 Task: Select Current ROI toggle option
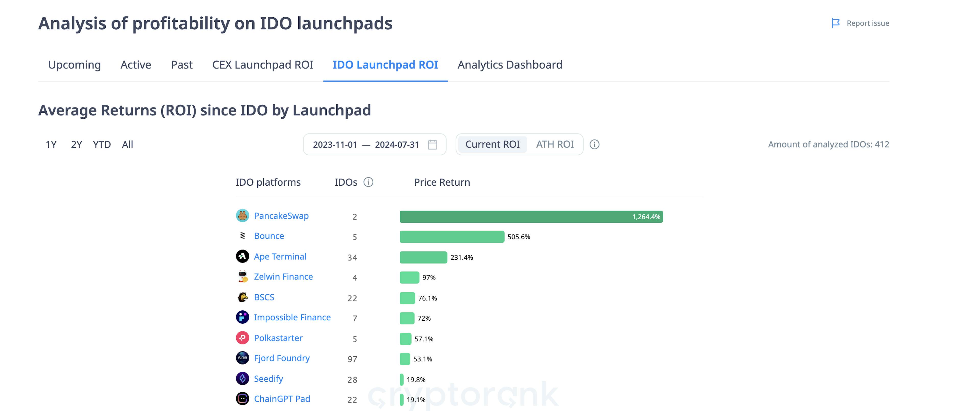click(x=492, y=144)
